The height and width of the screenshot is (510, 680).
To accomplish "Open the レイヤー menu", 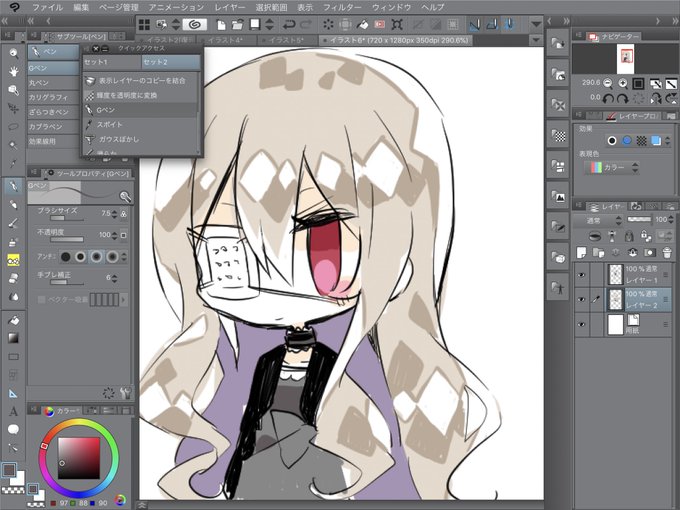I will [x=229, y=7].
